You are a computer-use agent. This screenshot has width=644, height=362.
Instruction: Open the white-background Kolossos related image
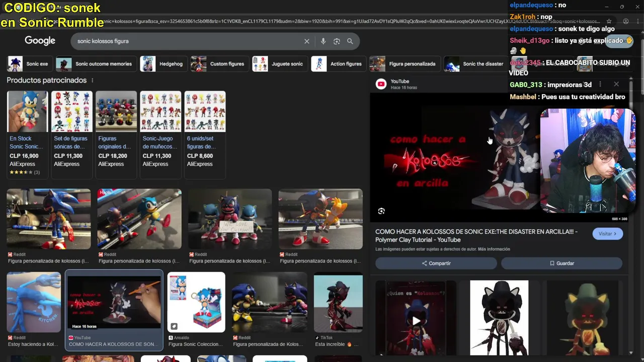pos(499,318)
